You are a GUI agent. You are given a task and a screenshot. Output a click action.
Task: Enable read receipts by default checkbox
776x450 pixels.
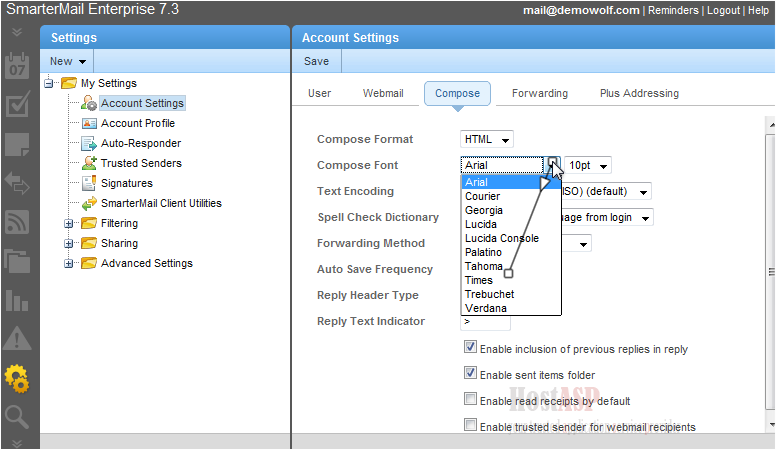coord(470,399)
